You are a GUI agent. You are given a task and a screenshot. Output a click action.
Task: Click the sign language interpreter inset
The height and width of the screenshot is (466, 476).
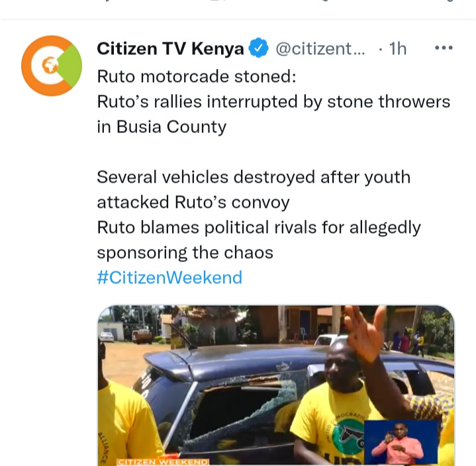point(401,442)
